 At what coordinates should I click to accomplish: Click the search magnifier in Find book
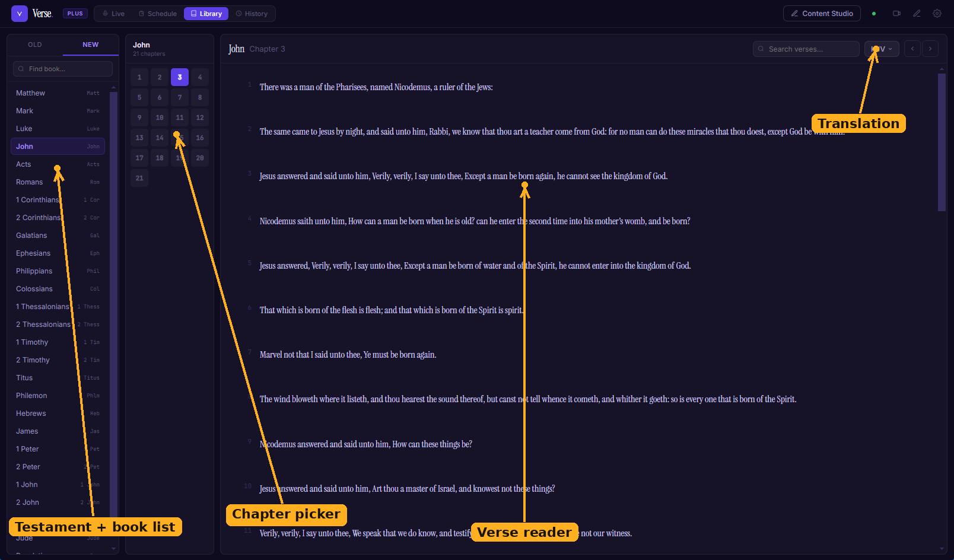[21, 69]
